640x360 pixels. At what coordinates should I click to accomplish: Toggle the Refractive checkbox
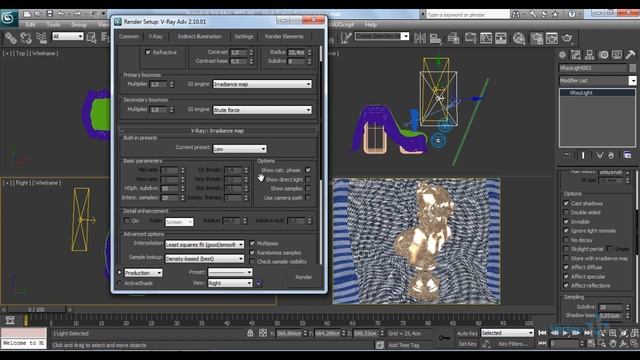[148, 52]
